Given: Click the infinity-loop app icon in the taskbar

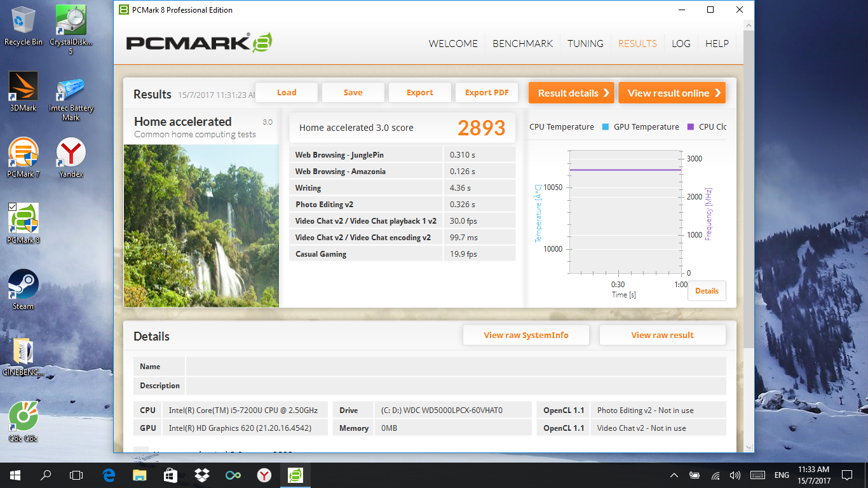Looking at the screenshot, I should coord(233,475).
